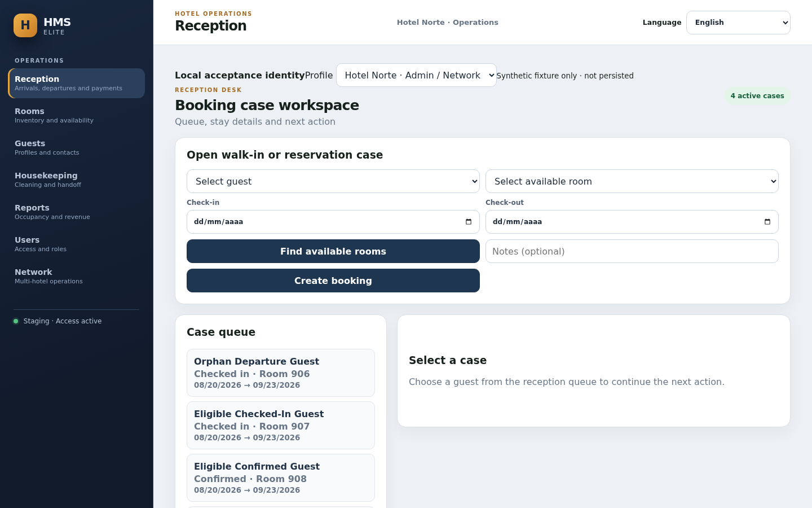812x508 pixels.
Task: Open the Select available room dropdown
Action: [x=632, y=181]
